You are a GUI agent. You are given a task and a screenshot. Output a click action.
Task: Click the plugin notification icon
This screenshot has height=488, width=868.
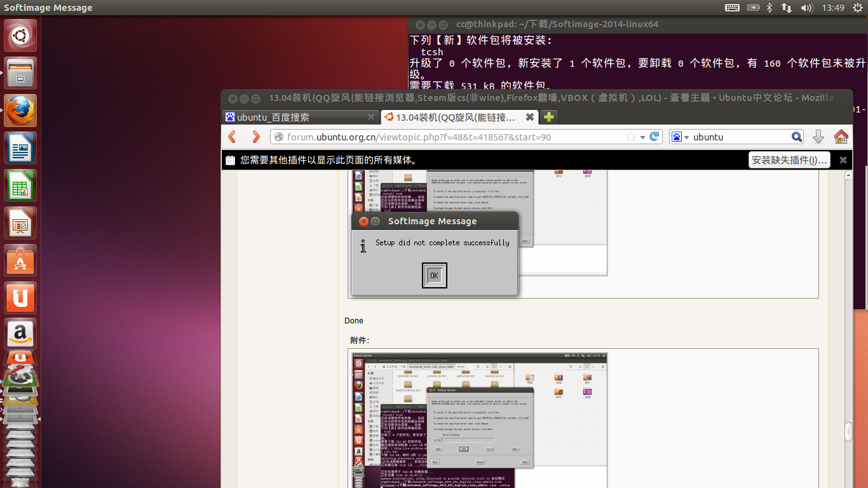(230, 160)
